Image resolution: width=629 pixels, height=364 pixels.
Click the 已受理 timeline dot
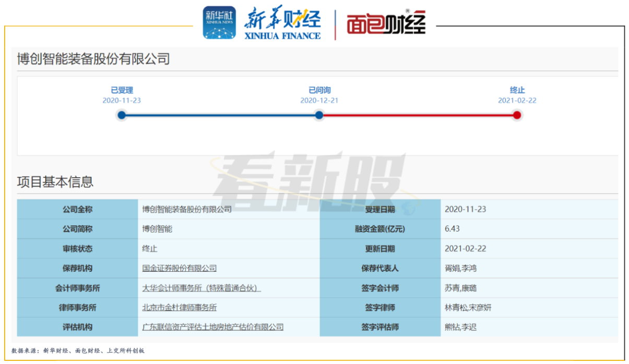122,115
